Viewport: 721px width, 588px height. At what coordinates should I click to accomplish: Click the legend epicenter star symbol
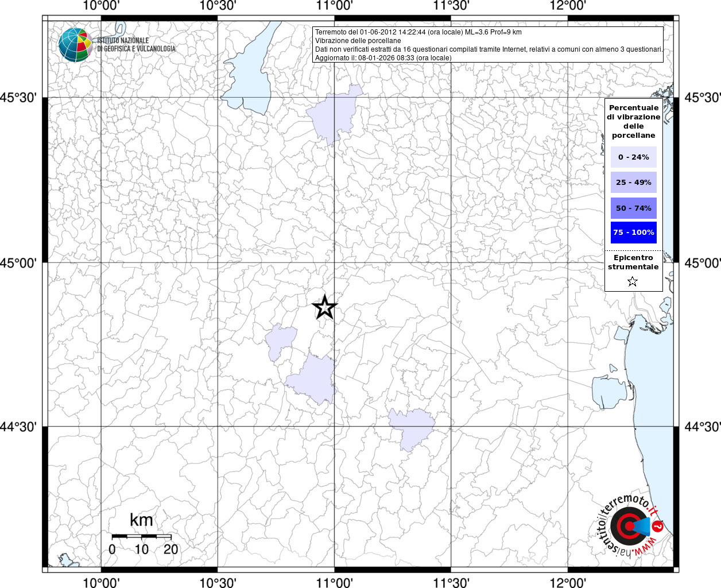(x=633, y=281)
